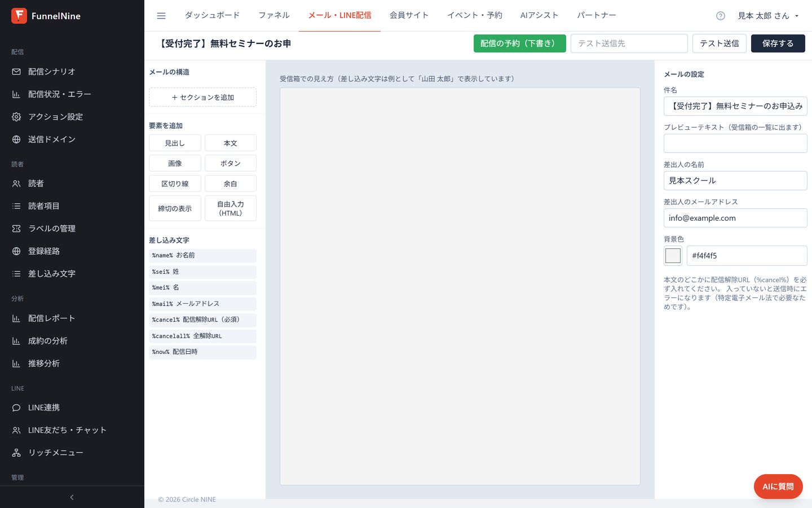Select the AIアシスト tab
The width and height of the screenshot is (812, 508).
coord(540,15)
